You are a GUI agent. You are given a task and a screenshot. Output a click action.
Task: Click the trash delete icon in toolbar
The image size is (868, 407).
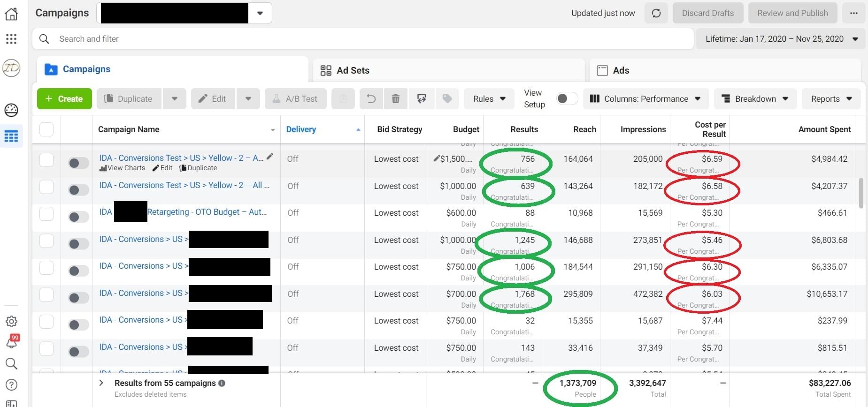coord(395,99)
